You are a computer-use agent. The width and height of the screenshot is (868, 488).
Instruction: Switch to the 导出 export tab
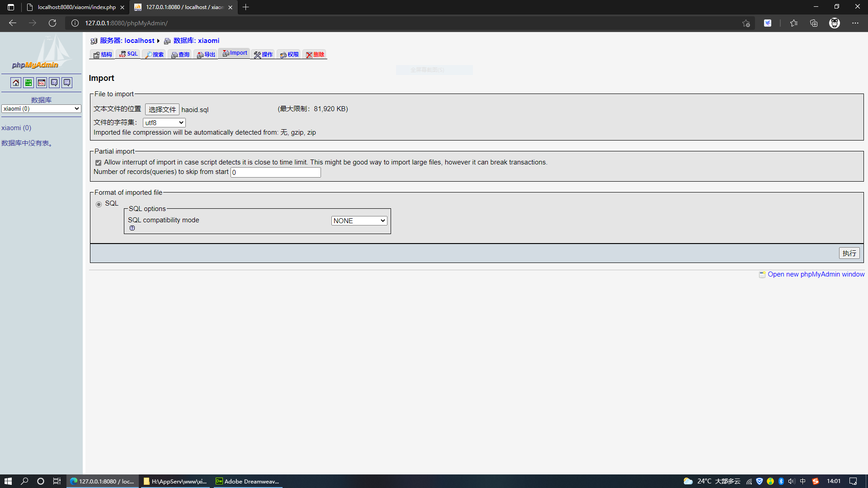[x=206, y=55]
